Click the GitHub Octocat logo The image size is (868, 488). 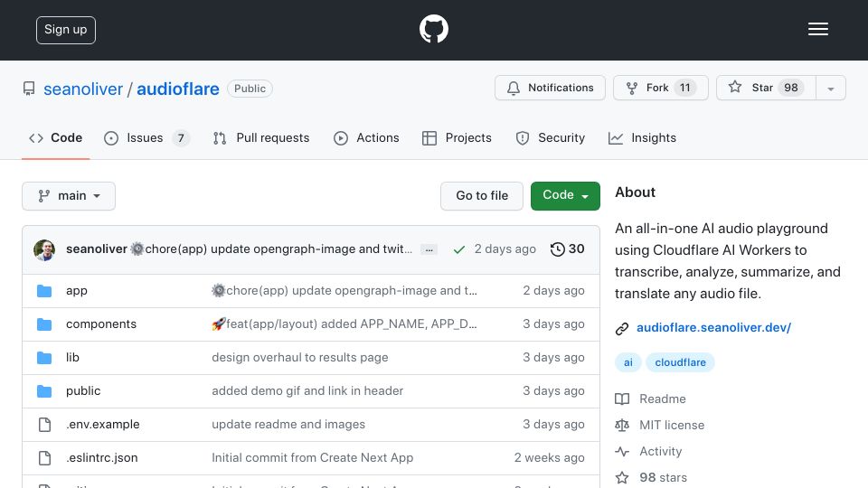[433, 29]
